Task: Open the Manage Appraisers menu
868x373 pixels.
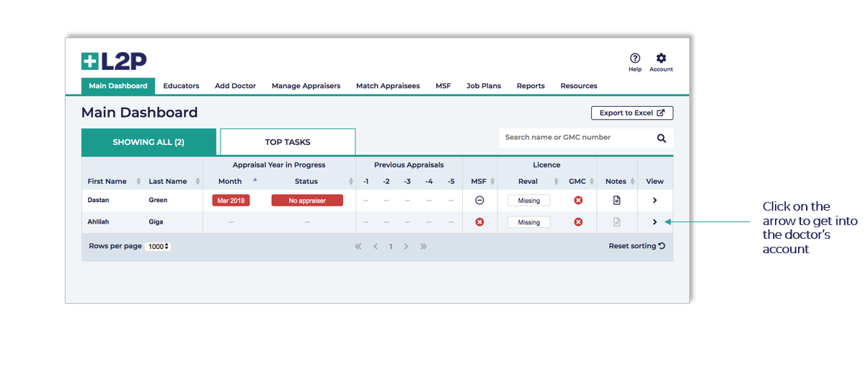Action: (306, 86)
